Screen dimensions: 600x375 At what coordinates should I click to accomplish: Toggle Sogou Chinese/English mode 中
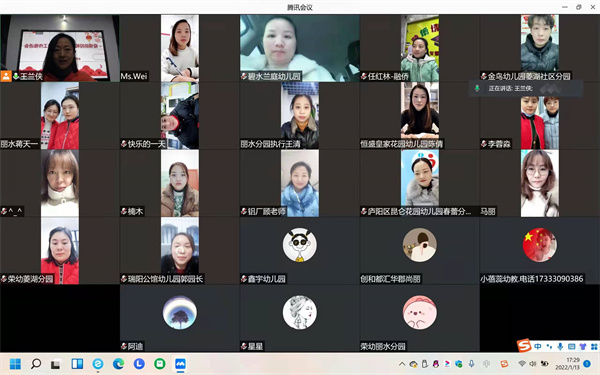pyautogui.click(x=538, y=346)
